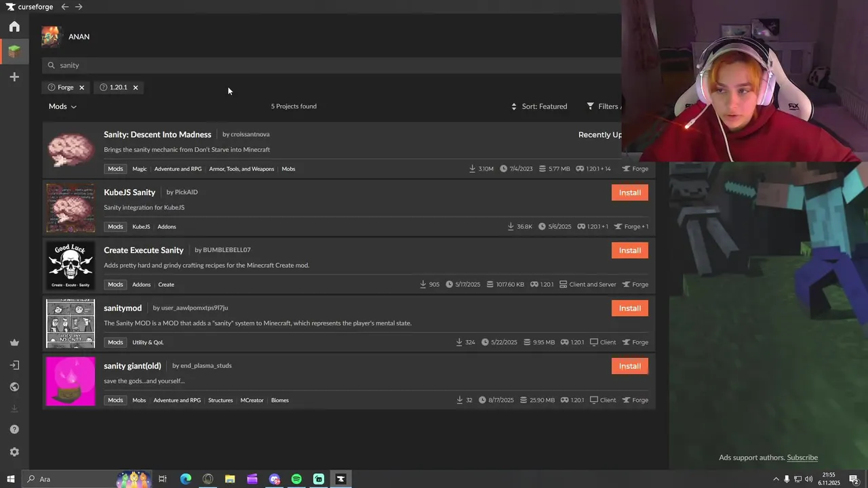
Task: Open the taskbar clock showing 21:55
Action: [x=829, y=479]
